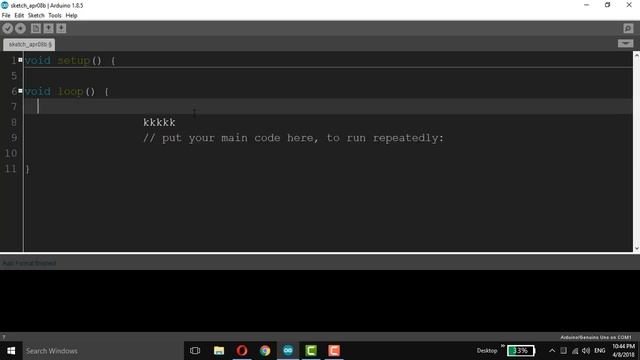
Task: Open Opera browser from taskbar
Action: pos(242,351)
